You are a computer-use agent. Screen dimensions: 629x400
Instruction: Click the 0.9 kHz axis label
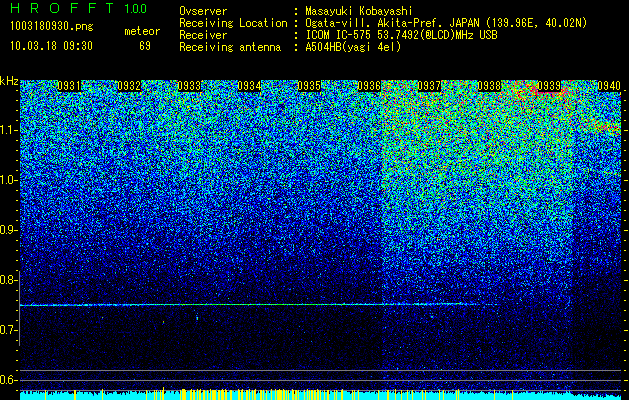pos(8,230)
